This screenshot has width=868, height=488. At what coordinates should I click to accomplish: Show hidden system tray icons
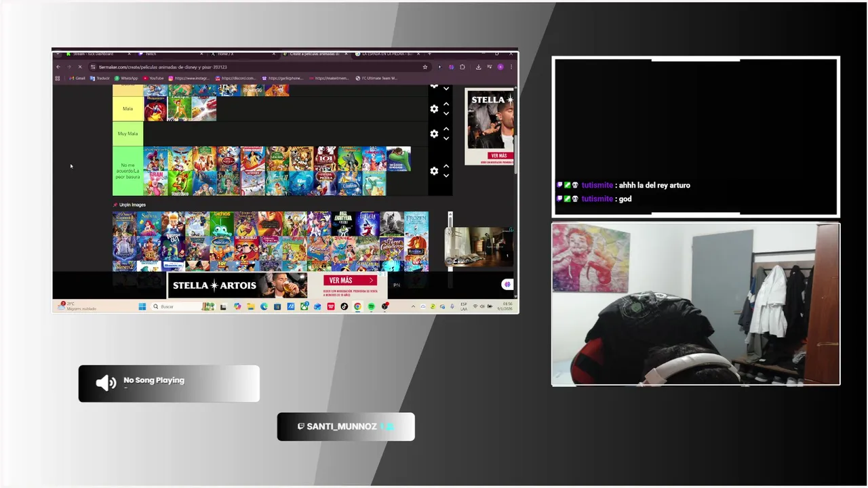(413, 306)
